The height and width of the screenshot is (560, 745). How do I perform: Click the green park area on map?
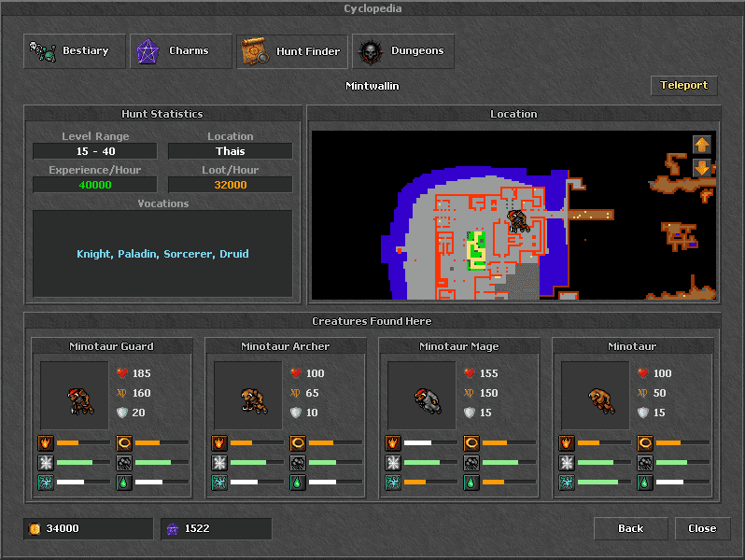(476, 251)
